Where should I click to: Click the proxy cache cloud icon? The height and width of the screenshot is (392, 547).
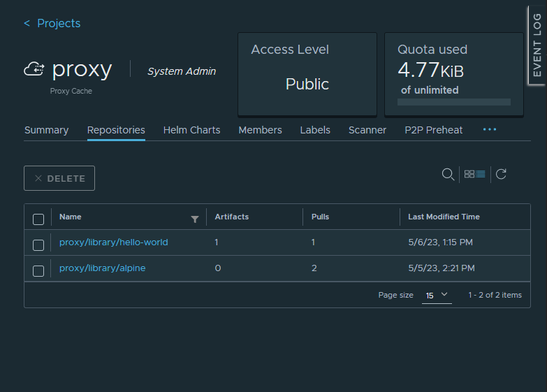tap(34, 69)
